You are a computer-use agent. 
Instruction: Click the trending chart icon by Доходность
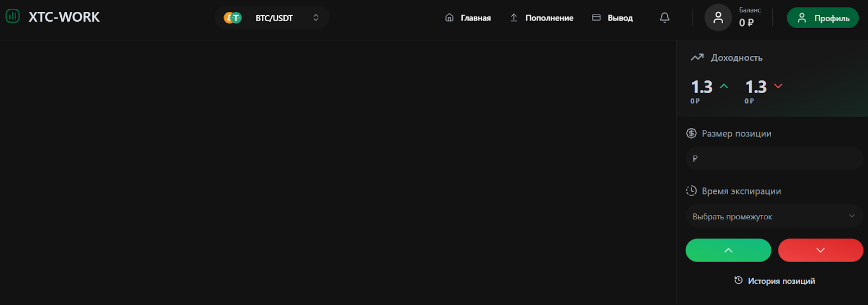697,57
